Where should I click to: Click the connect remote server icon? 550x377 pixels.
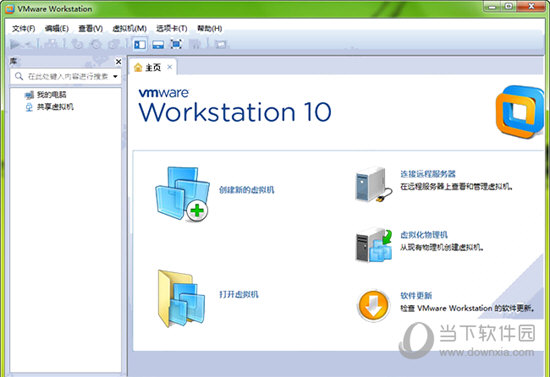374,185
